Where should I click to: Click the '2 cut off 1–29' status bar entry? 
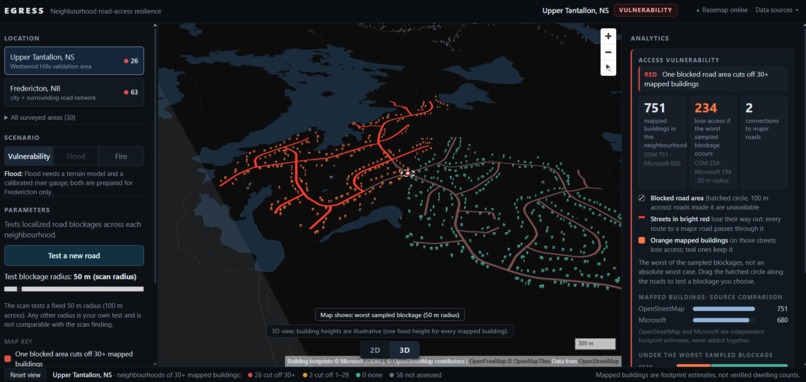tap(325, 375)
